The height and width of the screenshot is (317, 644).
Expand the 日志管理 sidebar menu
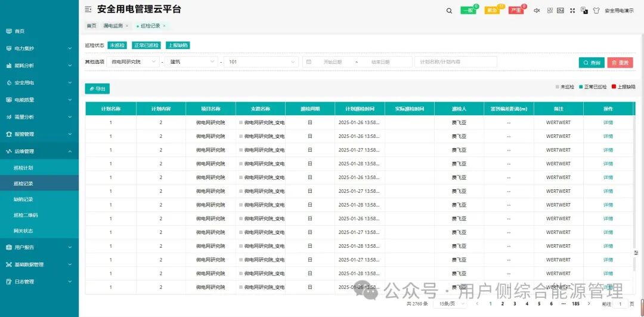[39, 282]
